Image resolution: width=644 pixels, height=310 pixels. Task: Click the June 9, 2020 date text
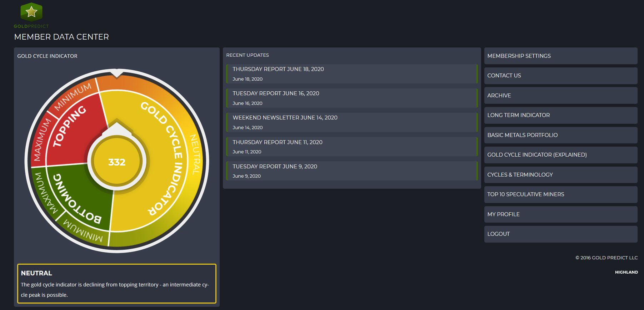pos(246,176)
